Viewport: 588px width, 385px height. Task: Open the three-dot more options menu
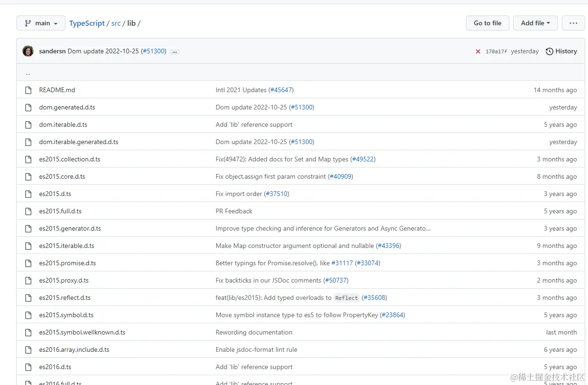click(x=573, y=23)
